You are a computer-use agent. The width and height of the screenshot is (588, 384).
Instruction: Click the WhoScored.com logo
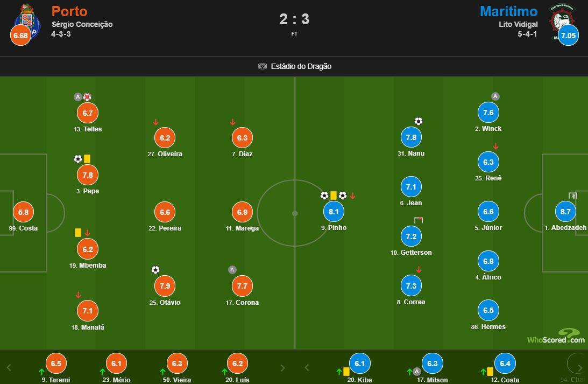click(556, 337)
